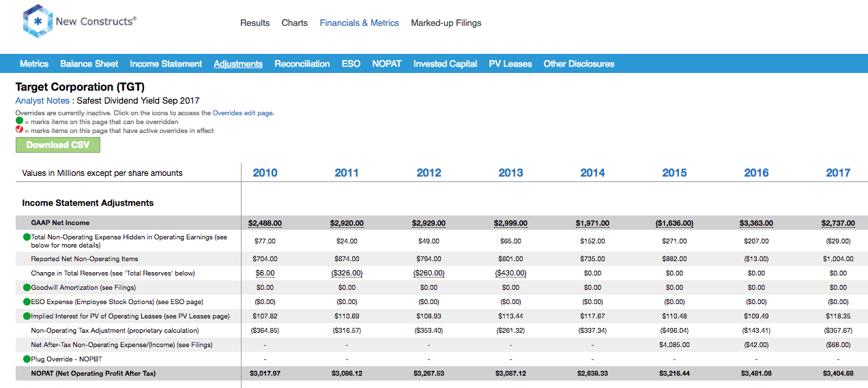The image size is (868, 388).
Task: Click override icon for Total Non-Operating Expense row
Action: click(27, 237)
